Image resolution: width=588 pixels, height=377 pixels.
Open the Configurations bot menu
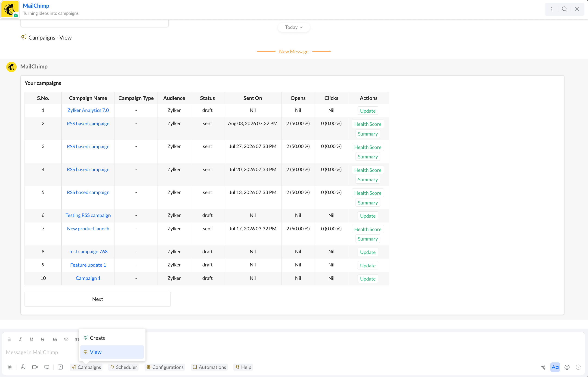click(165, 367)
